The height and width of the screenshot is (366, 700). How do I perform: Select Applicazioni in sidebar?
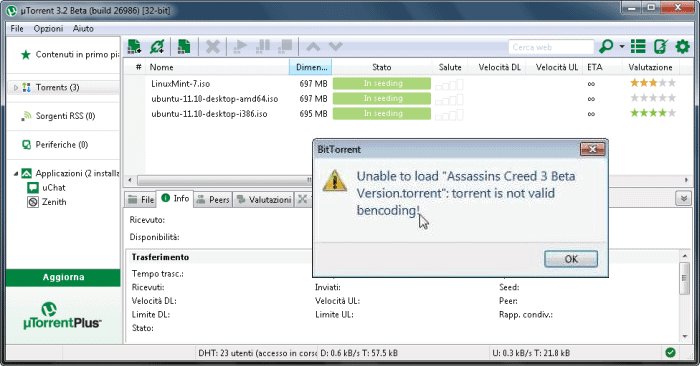(70, 173)
